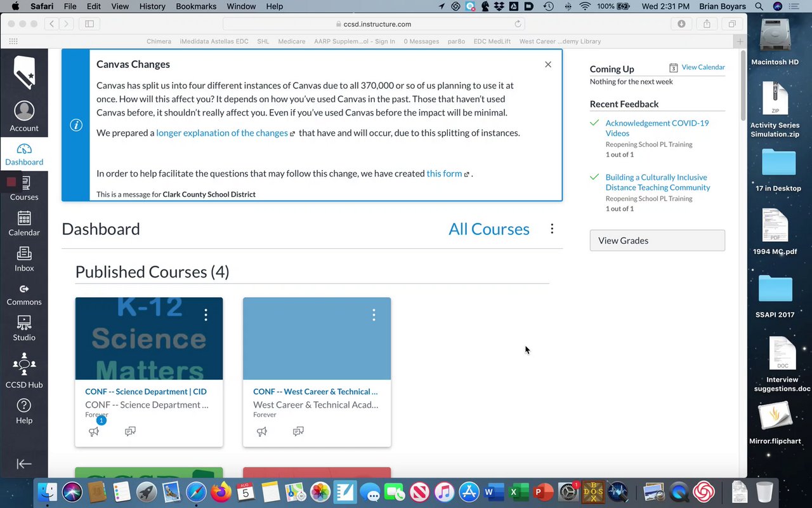Screen dimensions: 812x508
Task: Open the File menu
Action: [x=70, y=6]
